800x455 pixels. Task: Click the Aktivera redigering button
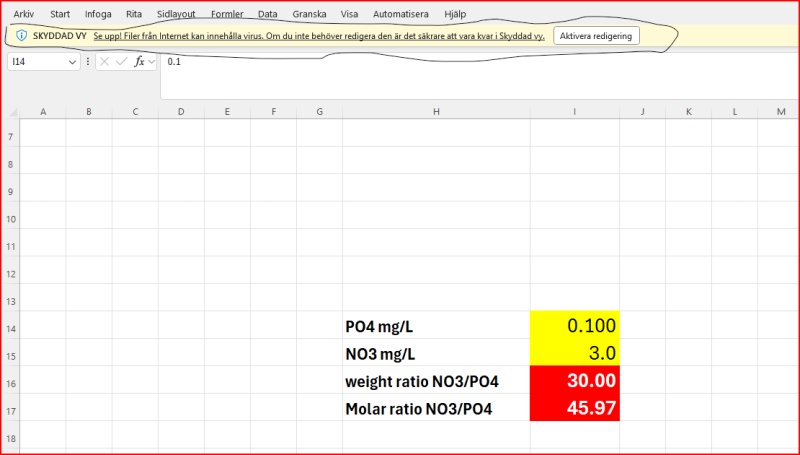596,36
